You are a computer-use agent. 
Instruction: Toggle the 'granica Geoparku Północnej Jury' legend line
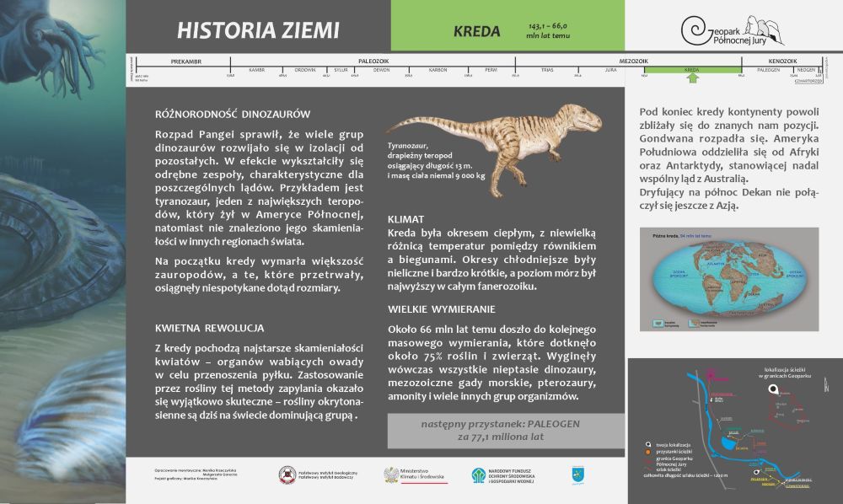[x=647, y=459]
